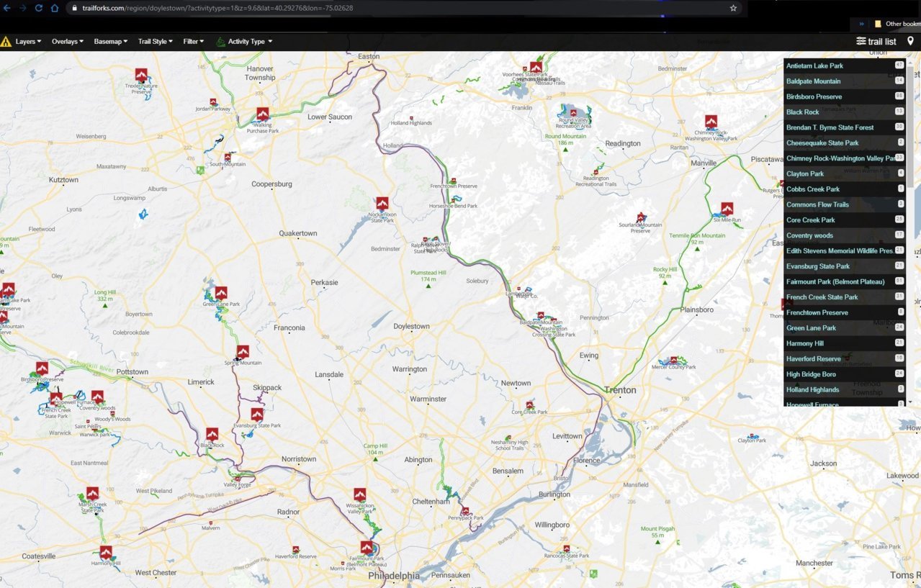This screenshot has height=588, width=921.
Task: Open Holland Highlands list entry
Action: pos(845,389)
